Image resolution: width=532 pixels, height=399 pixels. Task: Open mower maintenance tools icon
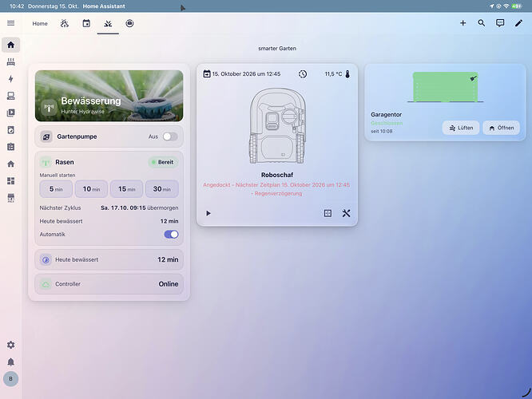(x=346, y=213)
